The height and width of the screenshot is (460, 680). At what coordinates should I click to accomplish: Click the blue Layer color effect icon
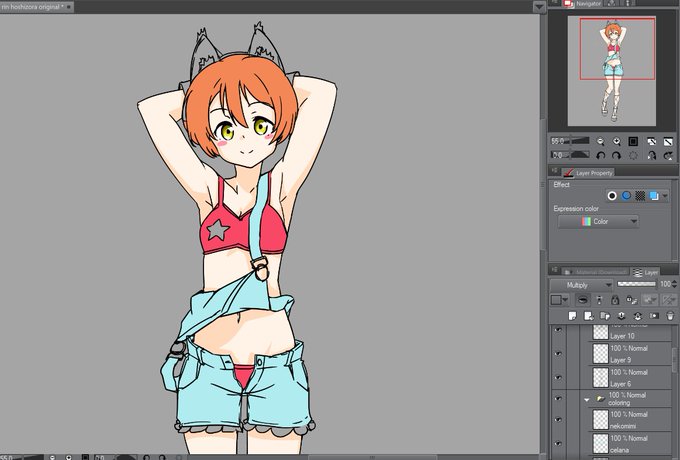(x=654, y=196)
